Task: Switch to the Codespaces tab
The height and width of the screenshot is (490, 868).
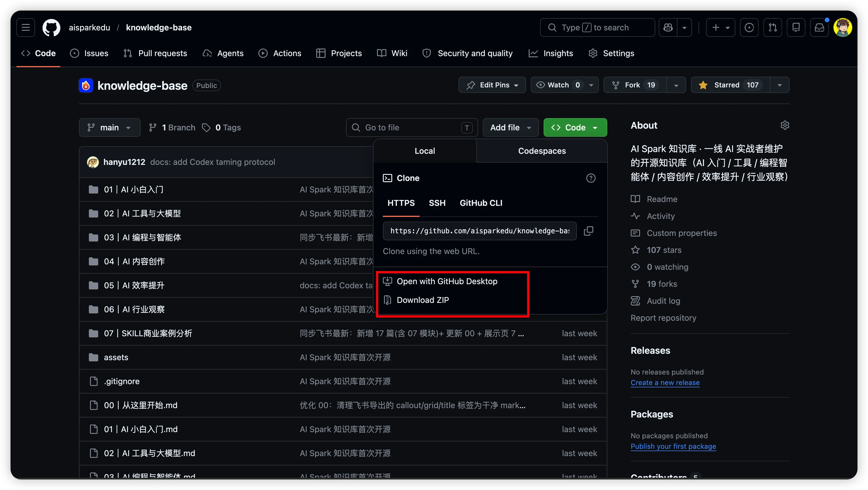Action: click(x=542, y=151)
